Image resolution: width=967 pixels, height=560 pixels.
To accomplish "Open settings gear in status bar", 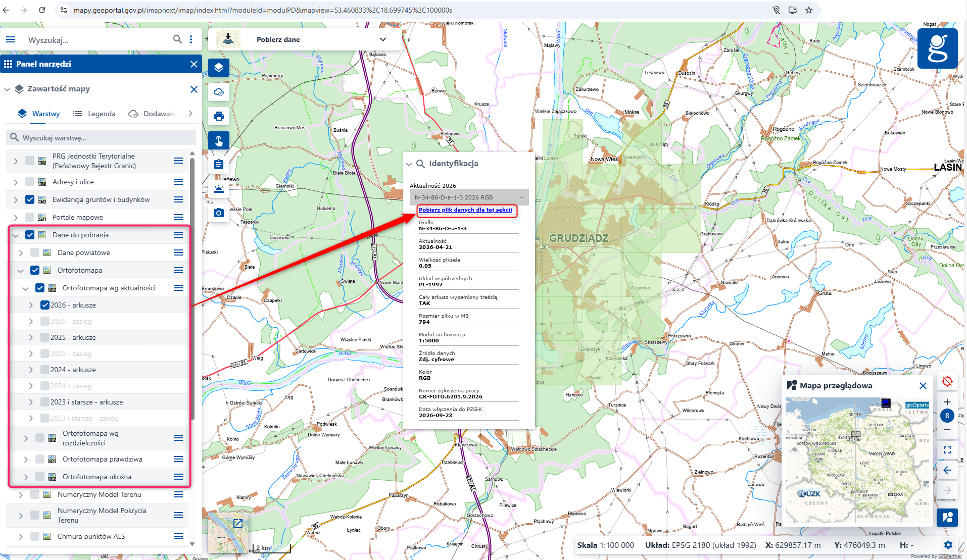I will (948, 545).
